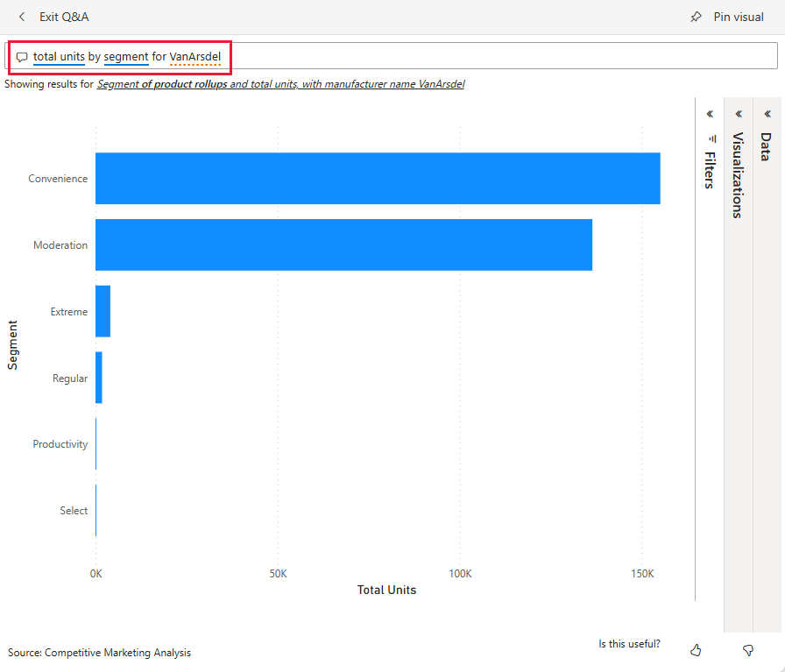Open the restated question link under the box

click(280, 84)
